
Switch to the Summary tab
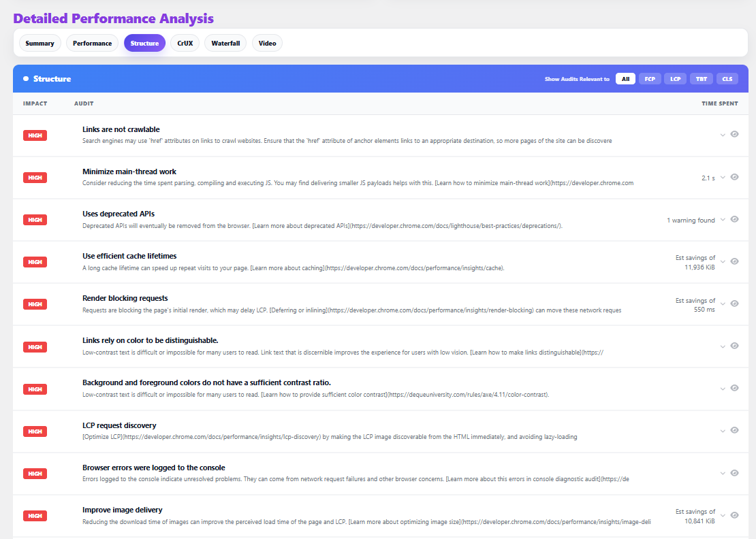[x=40, y=44]
